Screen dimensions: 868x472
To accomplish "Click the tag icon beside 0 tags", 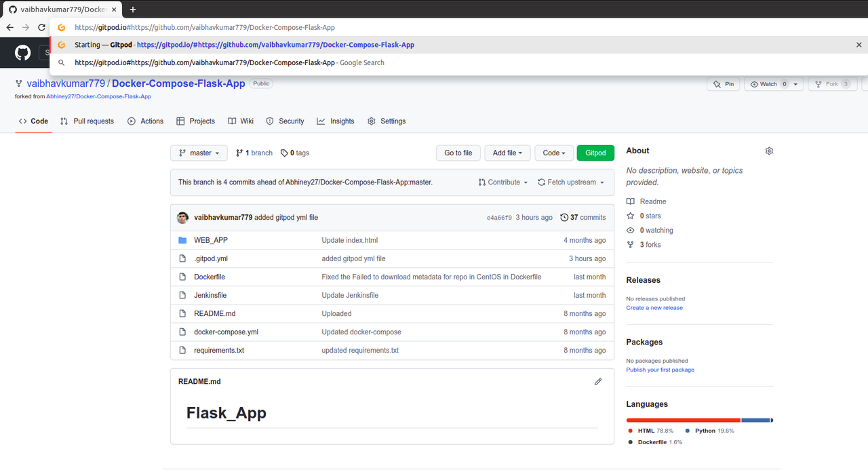I will pyautogui.click(x=284, y=153).
